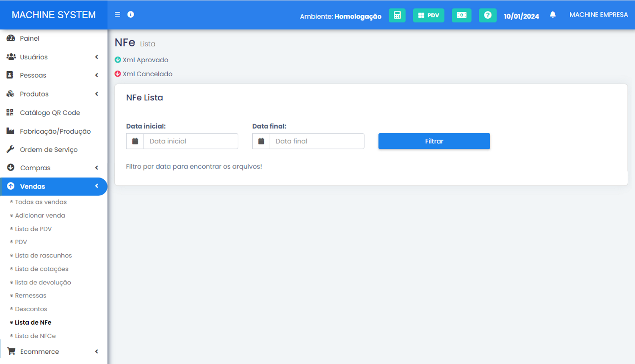
Task: Open Remessas submenu item
Action: pyautogui.click(x=30, y=295)
